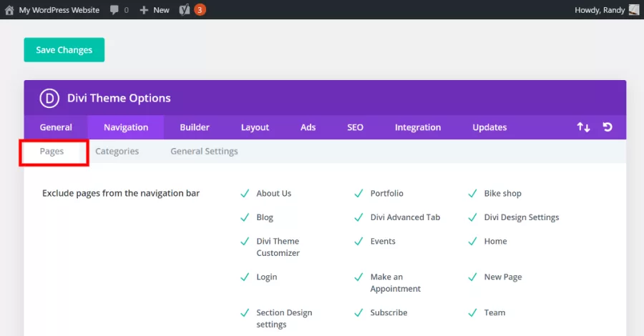
Task: Toggle the Events page checkmark
Action: pyautogui.click(x=358, y=241)
